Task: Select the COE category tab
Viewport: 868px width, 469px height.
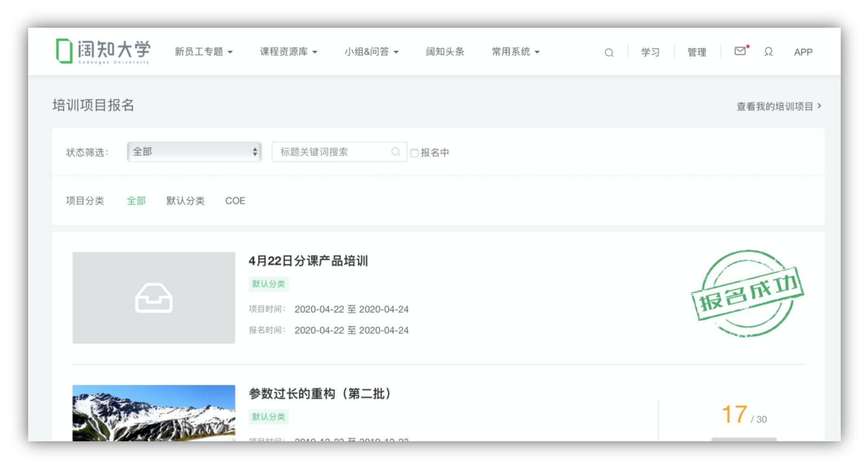Action: point(235,201)
